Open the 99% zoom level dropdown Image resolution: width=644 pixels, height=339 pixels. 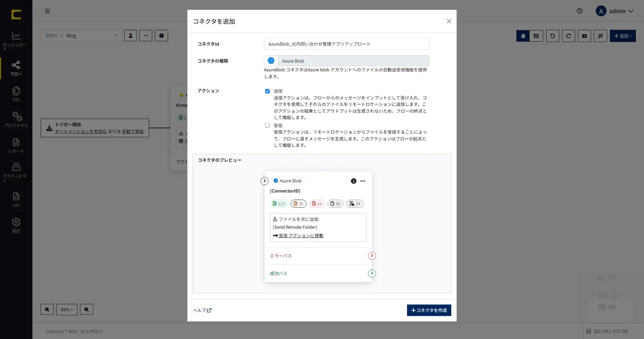67,310
